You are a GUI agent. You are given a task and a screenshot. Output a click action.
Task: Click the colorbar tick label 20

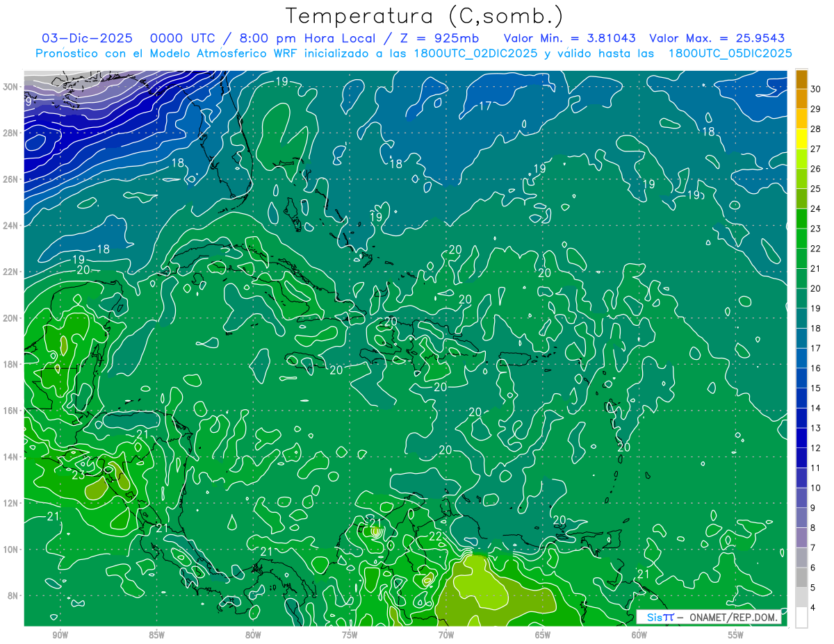[x=815, y=288]
